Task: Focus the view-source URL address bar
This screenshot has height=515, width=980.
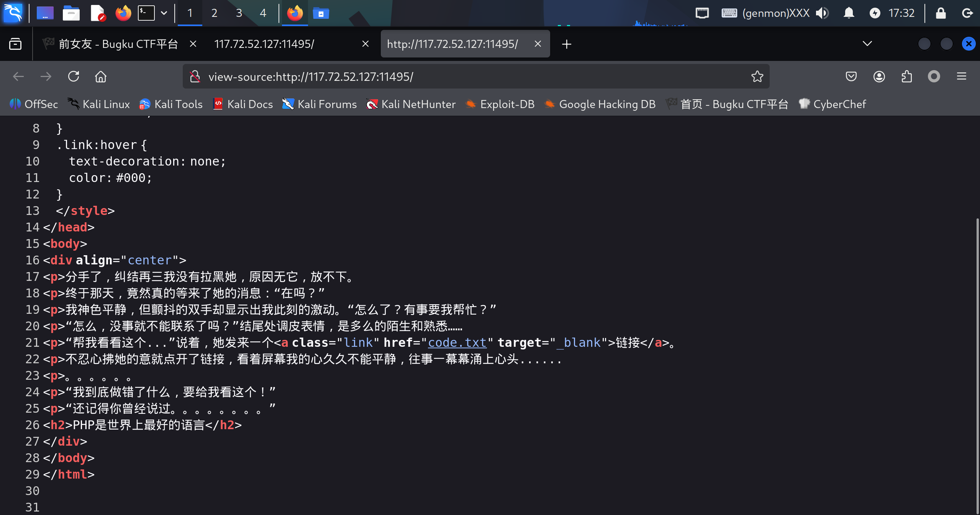Action: pyautogui.click(x=476, y=77)
